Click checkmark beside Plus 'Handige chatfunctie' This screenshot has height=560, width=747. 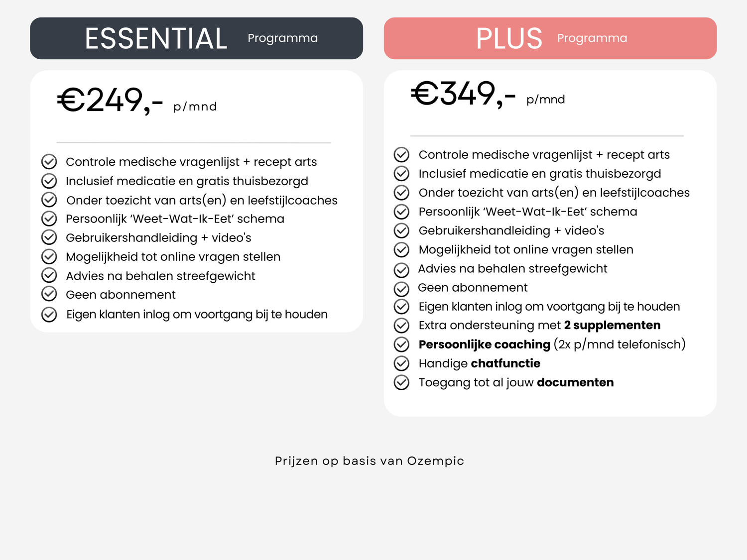click(401, 363)
